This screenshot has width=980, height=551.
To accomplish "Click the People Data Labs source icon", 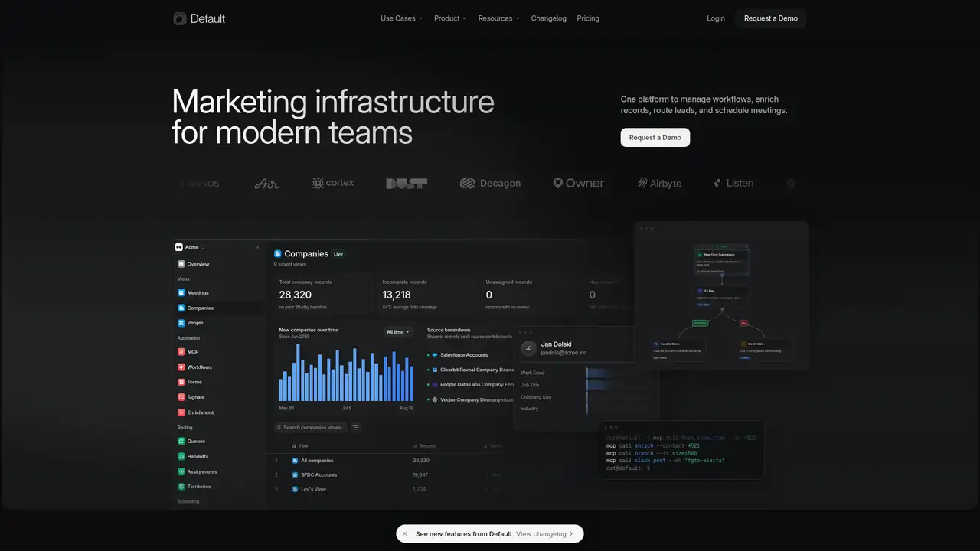I will (x=435, y=384).
